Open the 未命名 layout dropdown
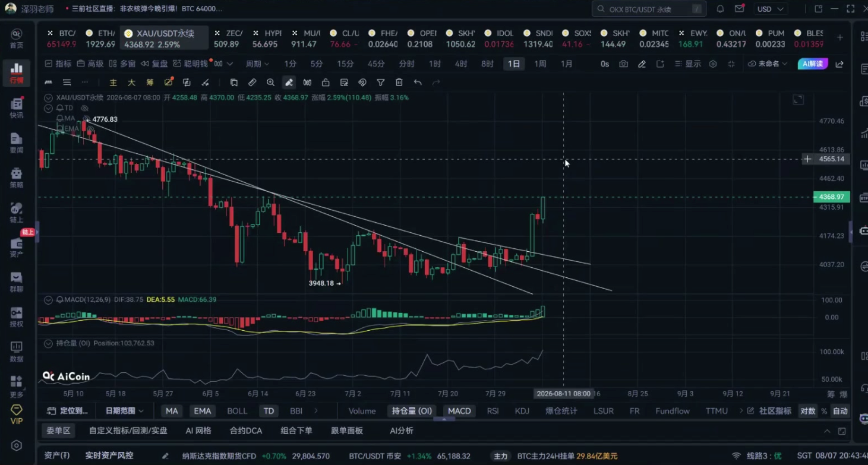The image size is (868, 465). point(768,64)
